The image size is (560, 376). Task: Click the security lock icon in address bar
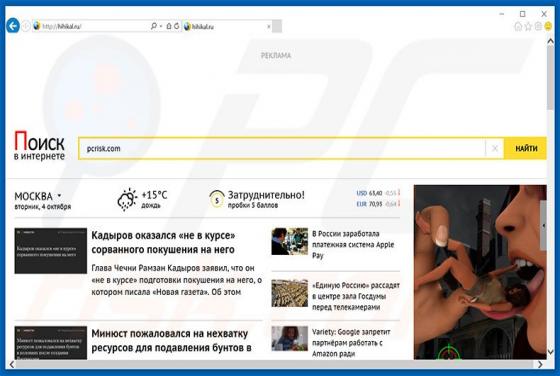tap(169, 26)
